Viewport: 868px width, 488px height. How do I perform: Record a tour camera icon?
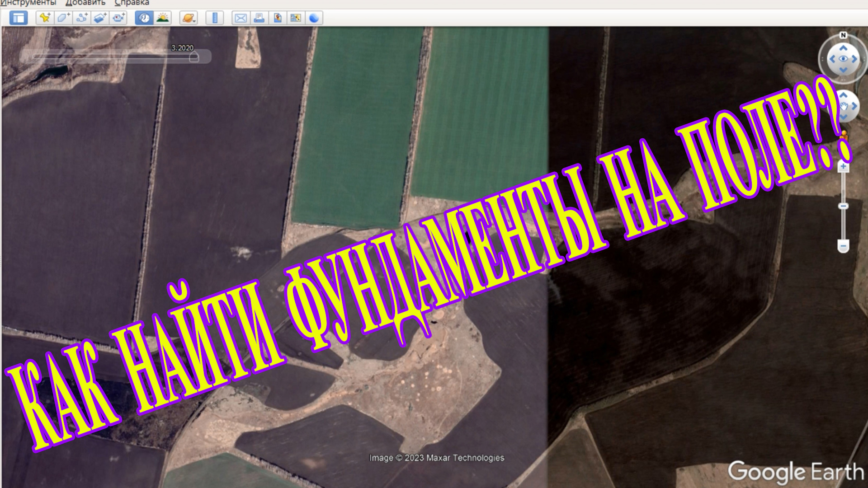(118, 18)
